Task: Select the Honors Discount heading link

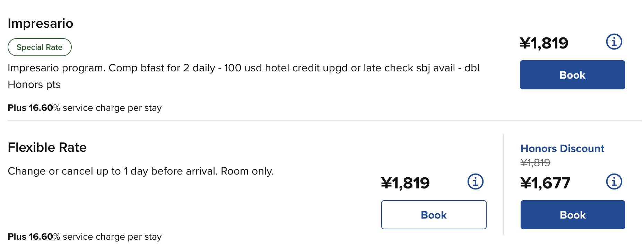Action: [562, 149]
